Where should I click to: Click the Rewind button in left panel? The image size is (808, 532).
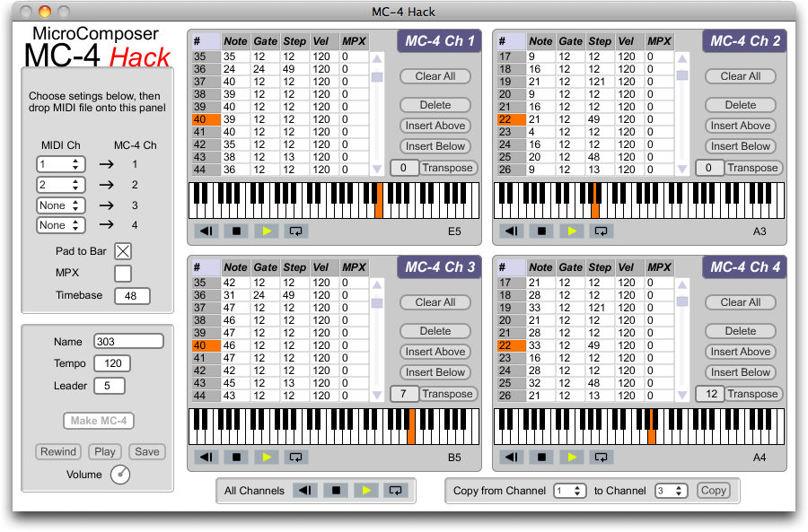tap(58, 451)
